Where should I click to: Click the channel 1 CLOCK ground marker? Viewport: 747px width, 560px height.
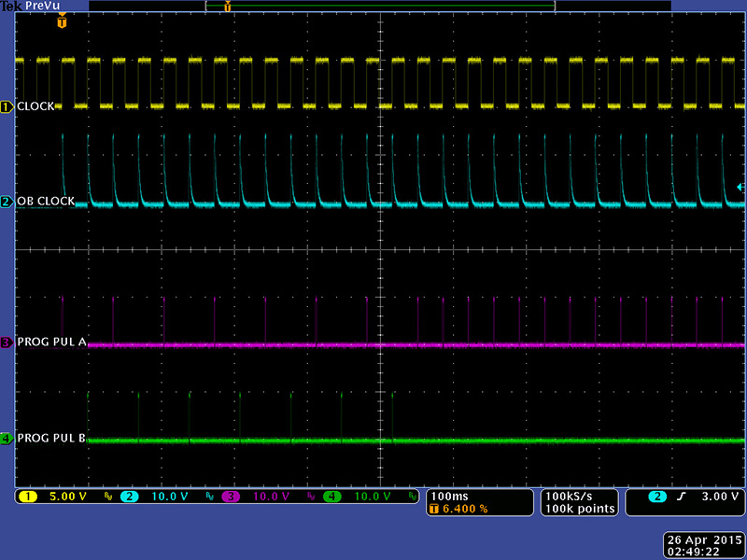(7, 107)
